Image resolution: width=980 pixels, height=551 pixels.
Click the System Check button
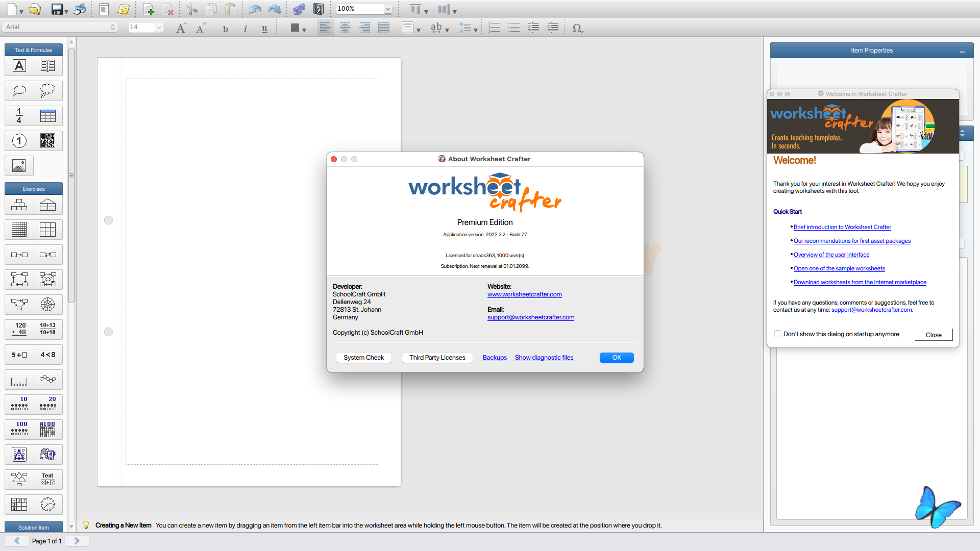click(363, 358)
